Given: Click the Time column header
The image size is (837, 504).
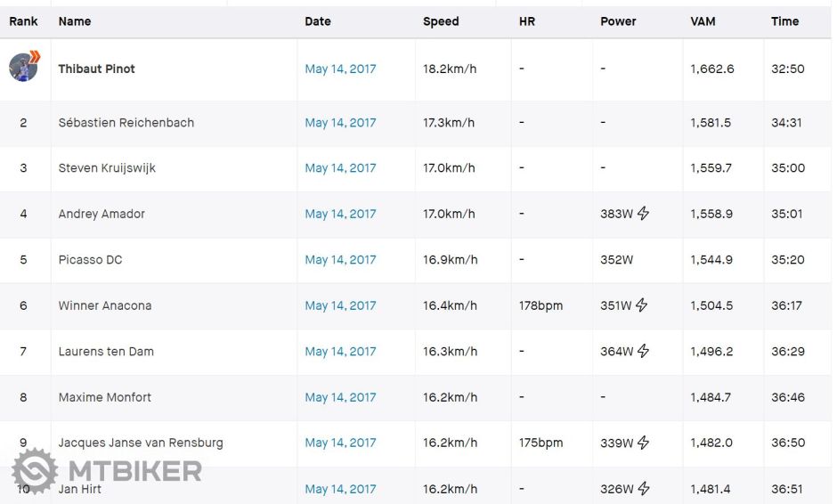Looking at the screenshot, I should click(784, 21).
